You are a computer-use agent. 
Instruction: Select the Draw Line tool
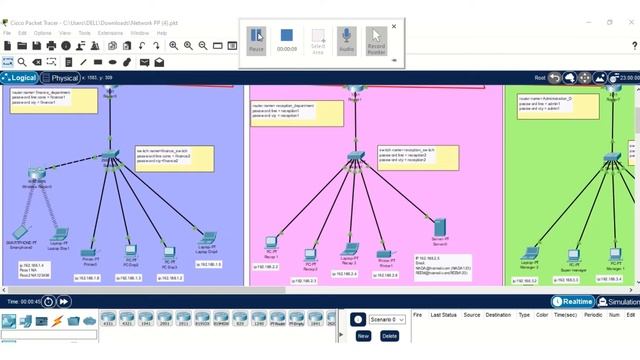point(83,62)
